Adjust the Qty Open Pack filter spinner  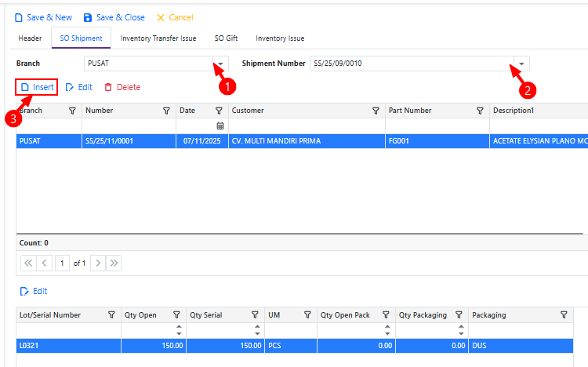387,330
